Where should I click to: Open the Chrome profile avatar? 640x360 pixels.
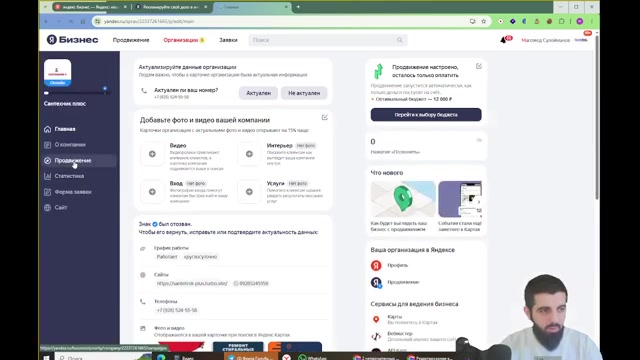point(580,21)
